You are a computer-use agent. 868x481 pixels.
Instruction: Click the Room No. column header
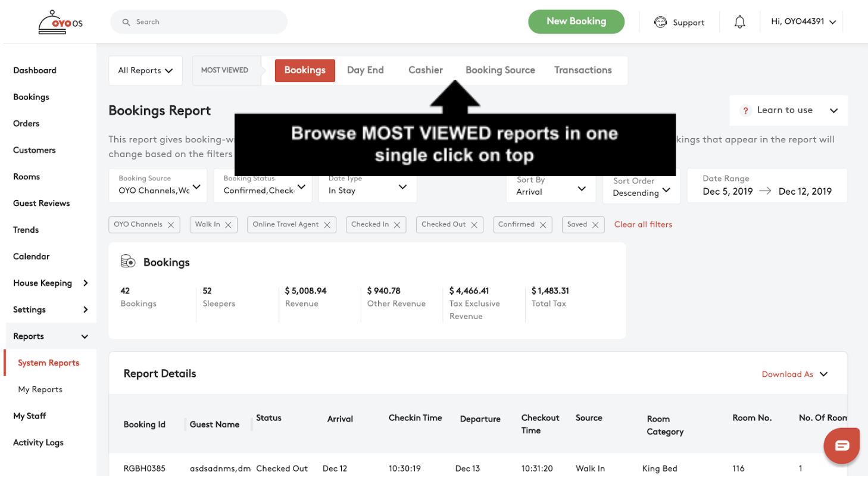[x=752, y=418]
